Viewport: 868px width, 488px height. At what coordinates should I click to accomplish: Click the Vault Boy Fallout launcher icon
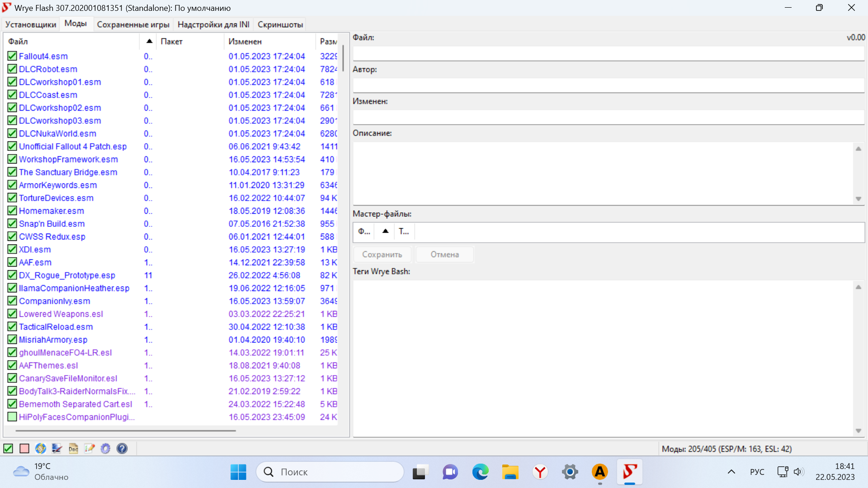tap(41, 448)
